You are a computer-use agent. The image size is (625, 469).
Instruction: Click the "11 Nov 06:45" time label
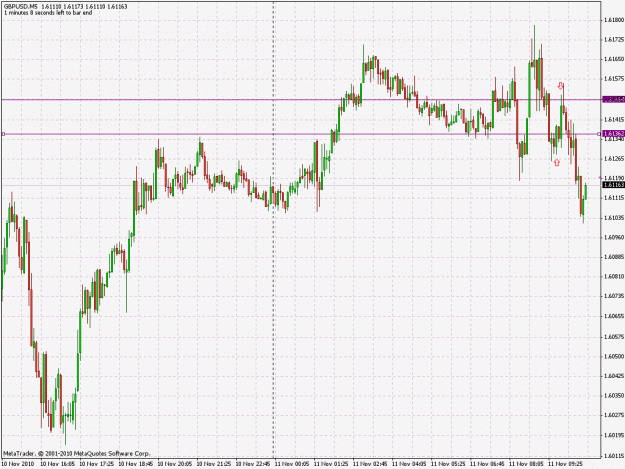click(x=487, y=464)
